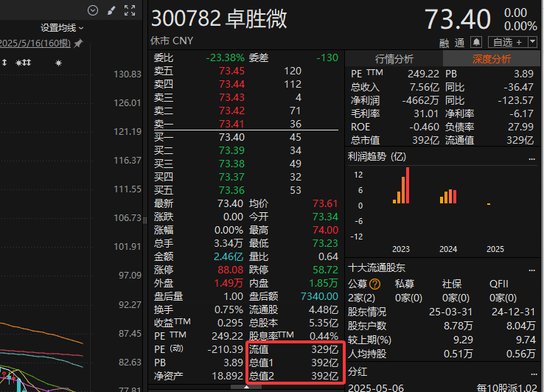Select the 卖五 price 73.45
The image size is (544, 392).
point(231,71)
